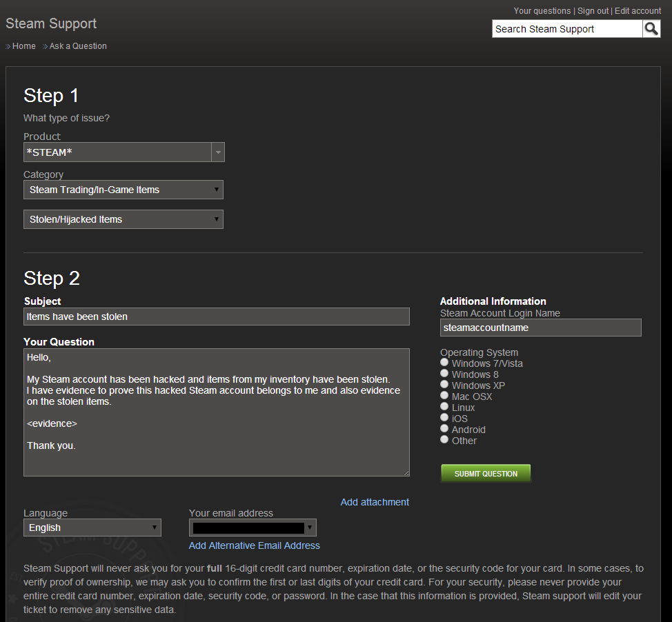Screen dimensions: 672x622
Task: Open the Stolen/Hijacked Items subcategory dropdown
Action: (x=123, y=219)
